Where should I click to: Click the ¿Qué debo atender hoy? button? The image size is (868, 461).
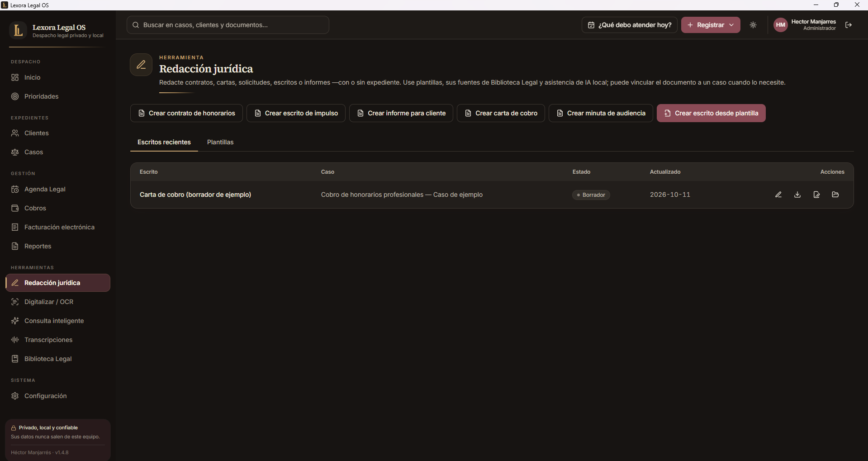pyautogui.click(x=630, y=25)
